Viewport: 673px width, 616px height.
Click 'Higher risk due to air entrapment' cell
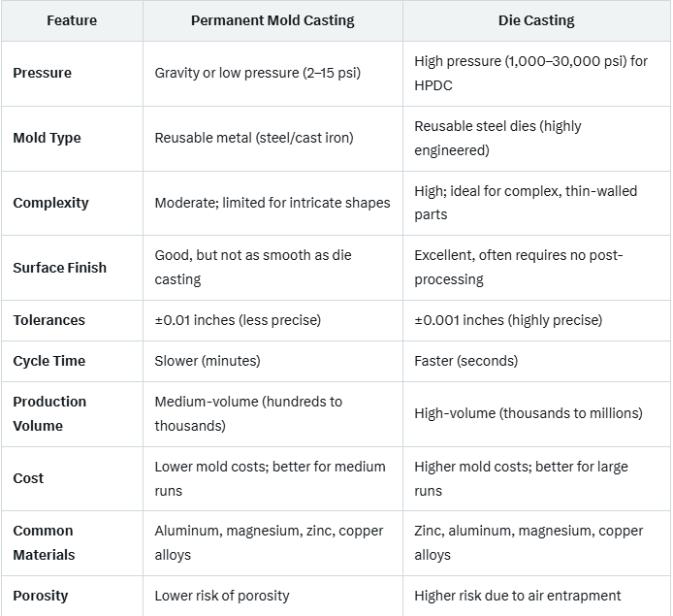(518, 596)
